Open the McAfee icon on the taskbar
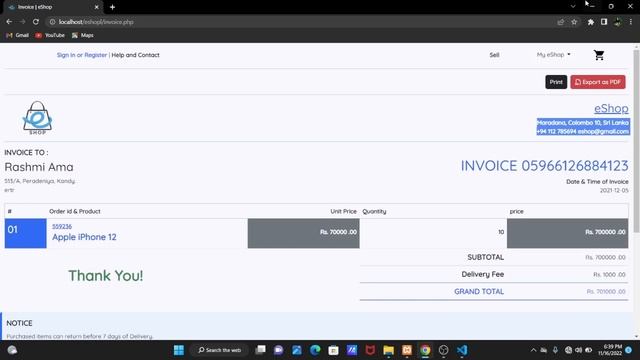The image size is (640, 360). [370, 350]
